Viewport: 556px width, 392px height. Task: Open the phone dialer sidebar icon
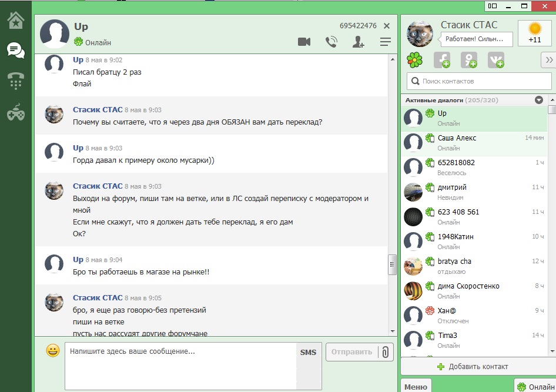(x=16, y=81)
